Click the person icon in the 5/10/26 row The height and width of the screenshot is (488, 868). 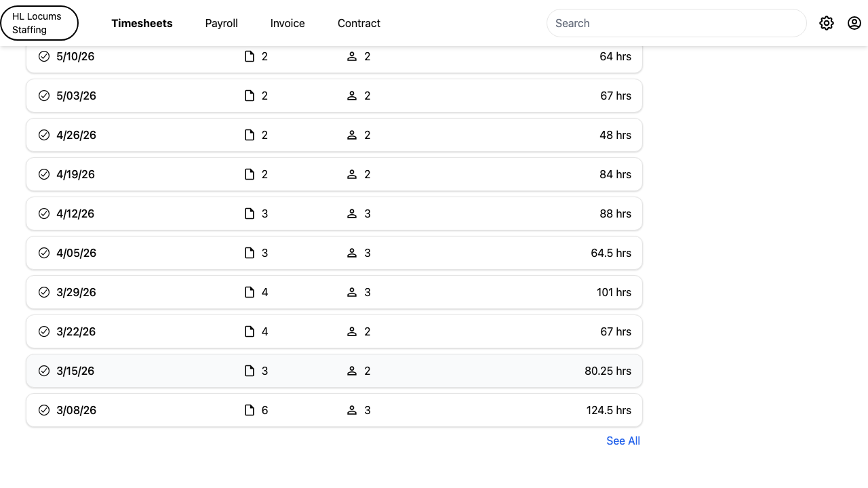click(352, 56)
